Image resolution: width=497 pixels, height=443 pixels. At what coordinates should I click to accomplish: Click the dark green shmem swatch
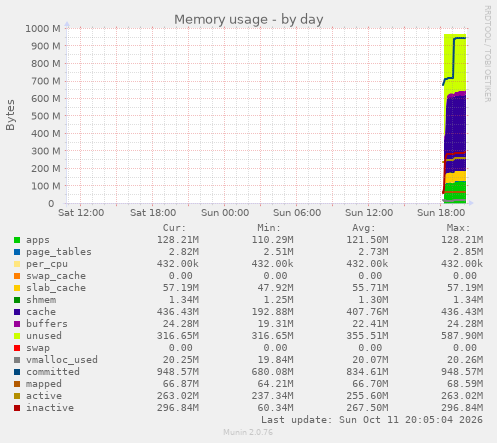17,300
